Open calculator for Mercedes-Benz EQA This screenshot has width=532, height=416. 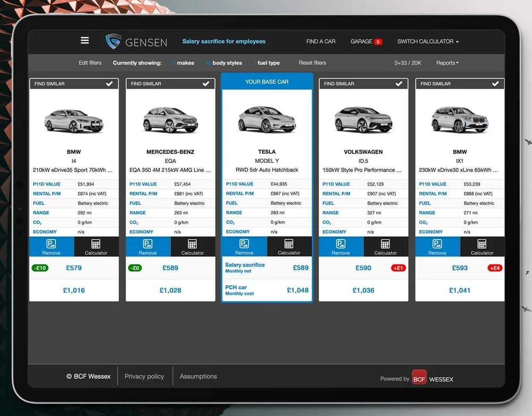point(193,247)
